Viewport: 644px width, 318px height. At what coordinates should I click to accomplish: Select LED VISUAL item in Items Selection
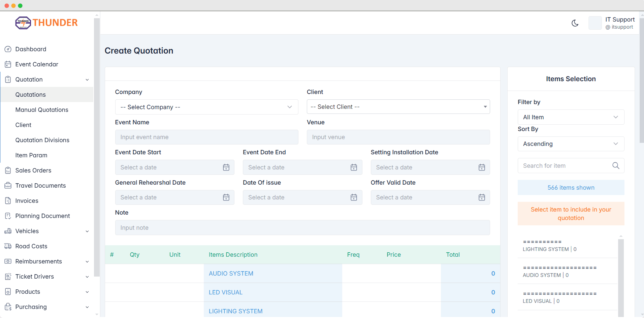(x=568, y=297)
